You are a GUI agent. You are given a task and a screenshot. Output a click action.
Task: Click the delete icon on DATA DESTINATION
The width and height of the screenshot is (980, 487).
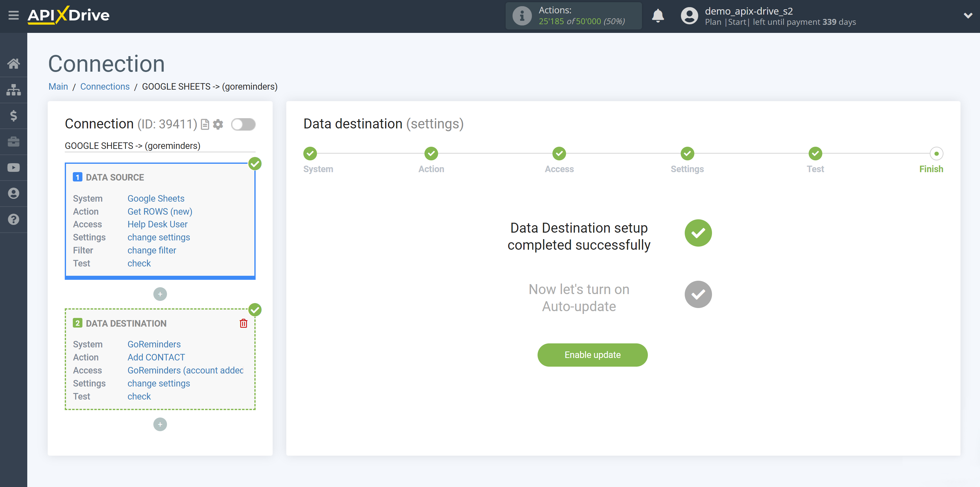tap(243, 324)
